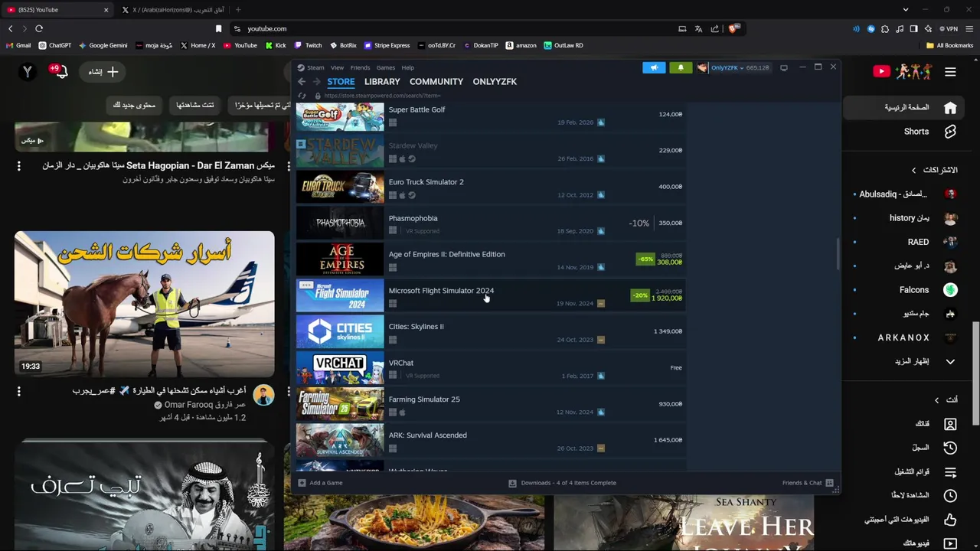
Task: Go forward in Steam navigation
Action: click(x=317, y=81)
